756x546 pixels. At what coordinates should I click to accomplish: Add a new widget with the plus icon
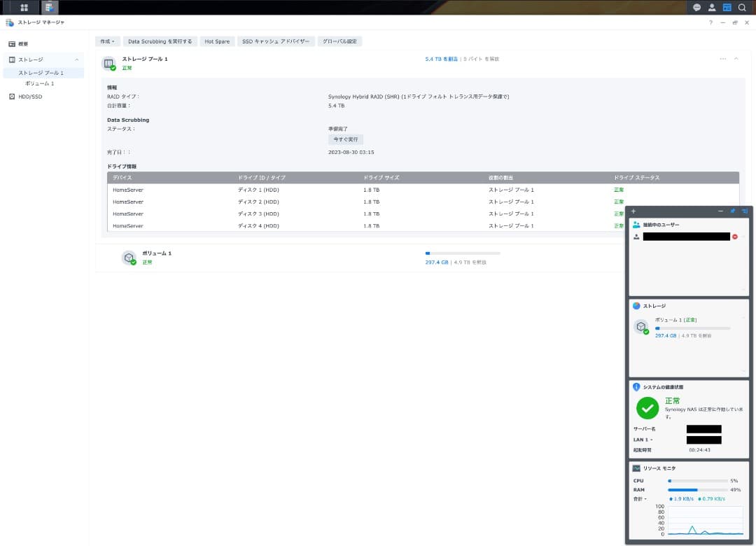[633, 211]
